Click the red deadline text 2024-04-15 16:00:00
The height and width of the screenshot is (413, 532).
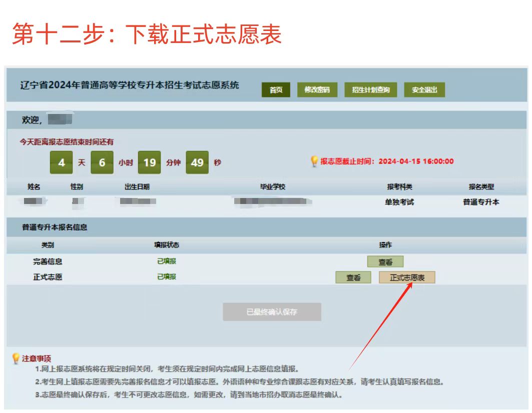point(416,161)
